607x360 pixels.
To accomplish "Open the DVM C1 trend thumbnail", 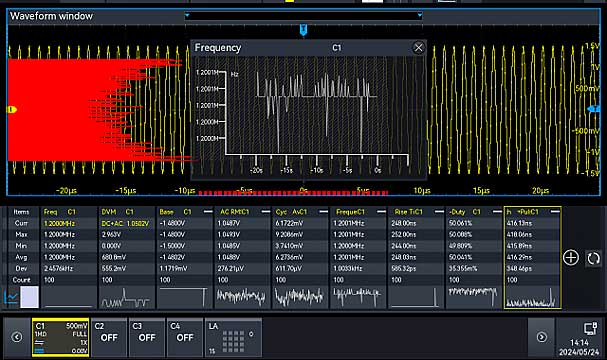I will pyautogui.click(x=127, y=297).
